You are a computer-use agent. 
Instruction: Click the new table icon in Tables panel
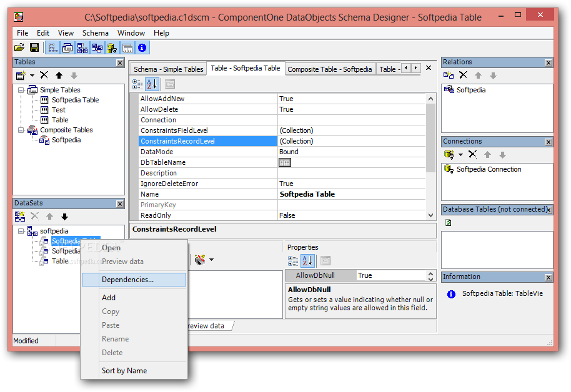click(x=21, y=76)
